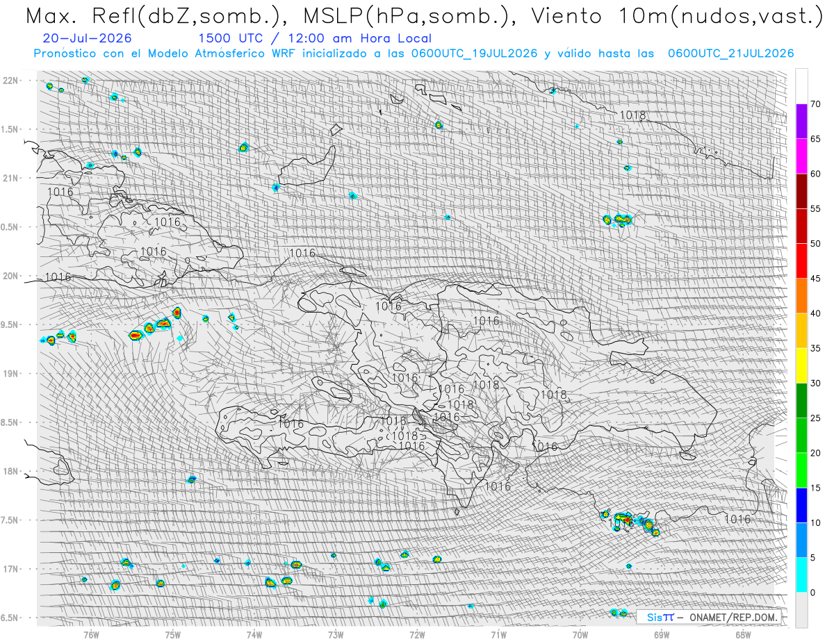The width and height of the screenshot is (834, 644).
Task: Click the 19N latitude axis label
Action: pyautogui.click(x=11, y=374)
